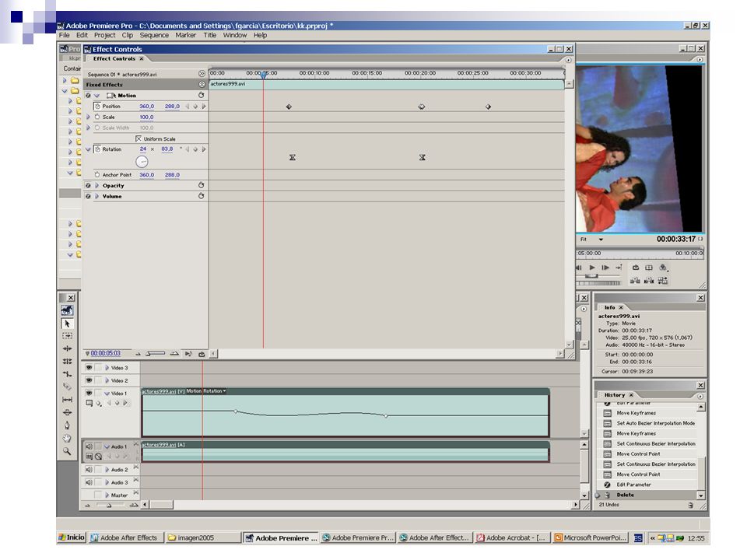Image resolution: width=747 pixels, height=560 pixels.
Task: Expand the Opacity effect
Action: pyautogui.click(x=96, y=185)
